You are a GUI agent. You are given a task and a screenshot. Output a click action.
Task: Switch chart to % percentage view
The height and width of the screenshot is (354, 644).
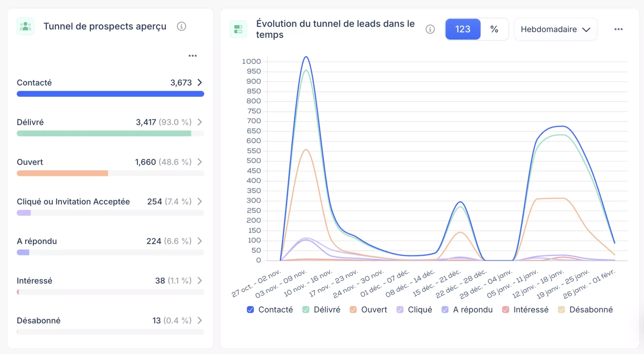pyautogui.click(x=494, y=29)
